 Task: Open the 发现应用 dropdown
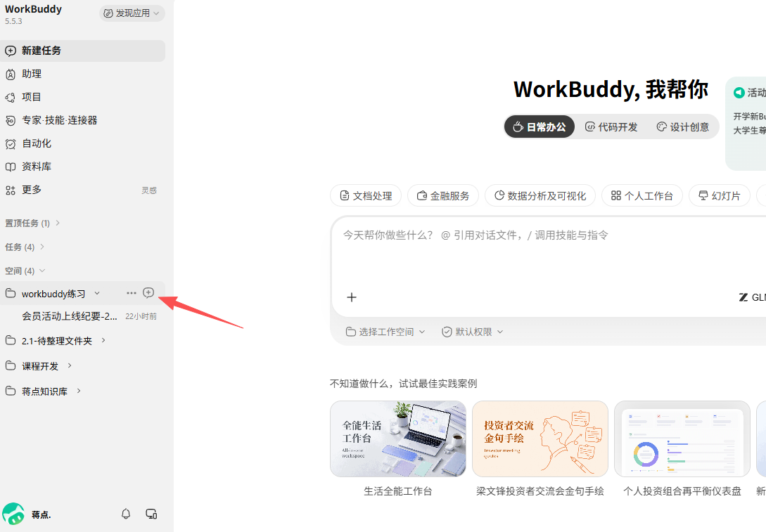pyautogui.click(x=132, y=13)
